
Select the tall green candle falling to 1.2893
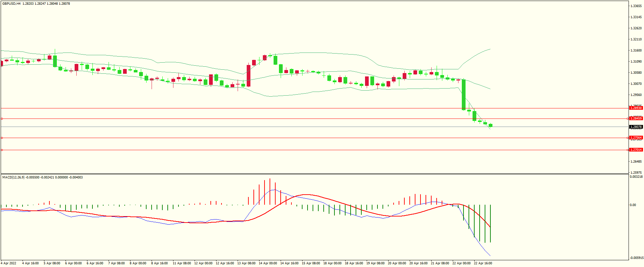coord(464,95)
